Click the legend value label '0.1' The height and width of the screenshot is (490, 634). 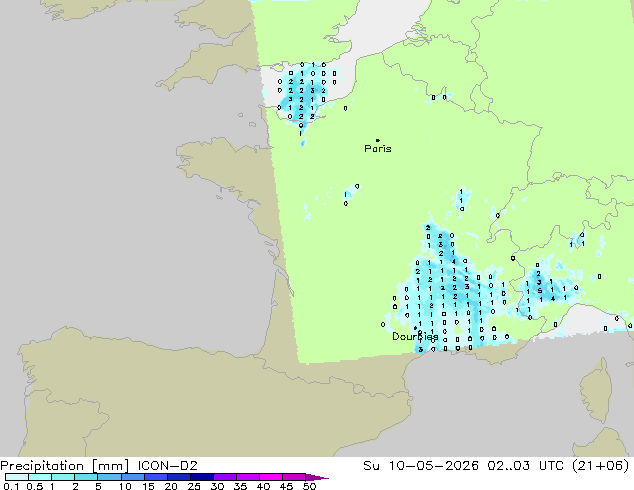(11, 486)
